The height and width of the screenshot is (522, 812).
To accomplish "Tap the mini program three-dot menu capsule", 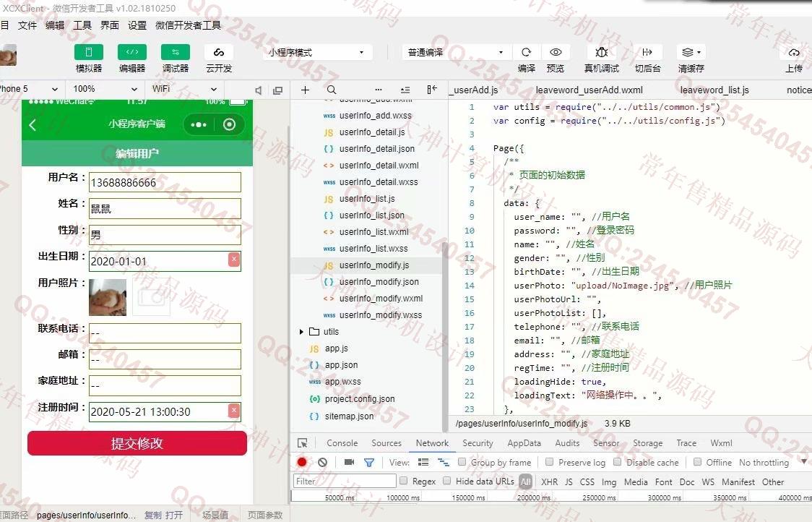I will click(x=199, y=124).
